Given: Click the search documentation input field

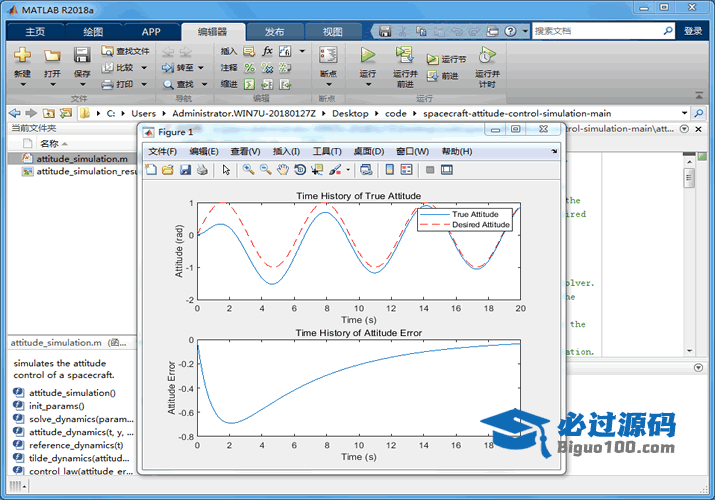Looking at the screenshot, I should [597, 31].
